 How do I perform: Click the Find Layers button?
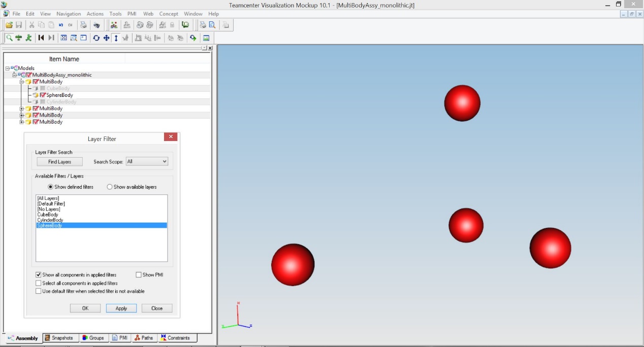coord(60,162)
